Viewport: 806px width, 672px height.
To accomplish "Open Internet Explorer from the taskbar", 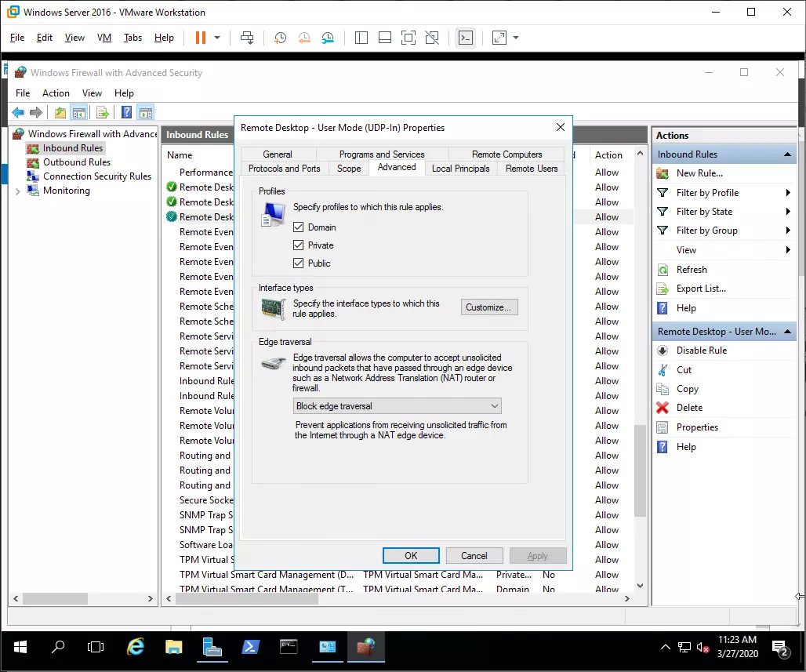I will tap(136, 646).
